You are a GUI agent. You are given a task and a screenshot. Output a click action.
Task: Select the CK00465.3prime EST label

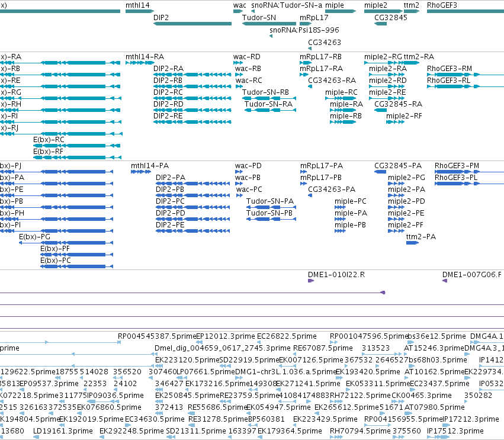click(x=422, y=396)
